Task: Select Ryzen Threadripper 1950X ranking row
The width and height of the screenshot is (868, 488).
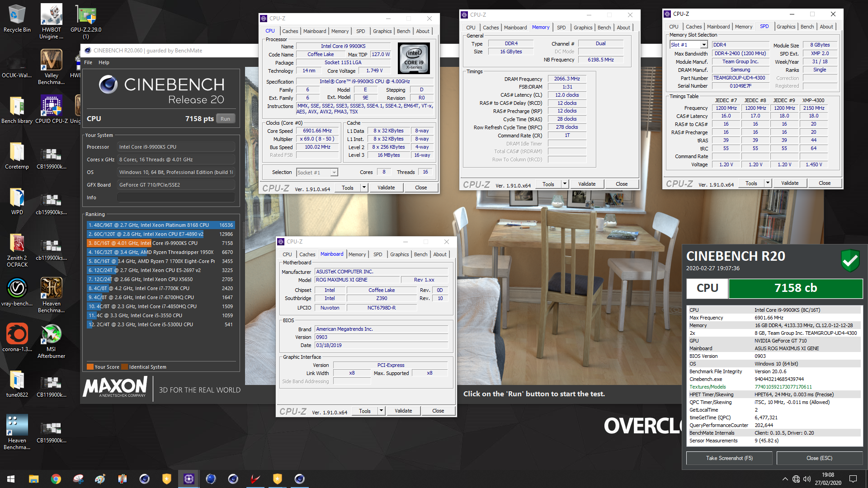Action: coord(160,252)
